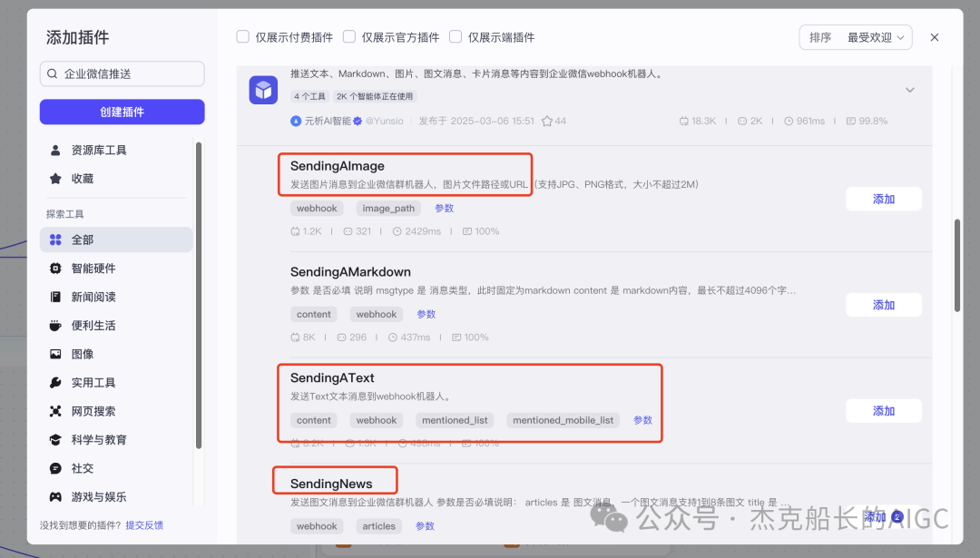This screenshot has height=558, width=980.
Task: Click the 游戏与娱乐 gamepad icon
Action: pyautogui.click(x=55, y=497)
